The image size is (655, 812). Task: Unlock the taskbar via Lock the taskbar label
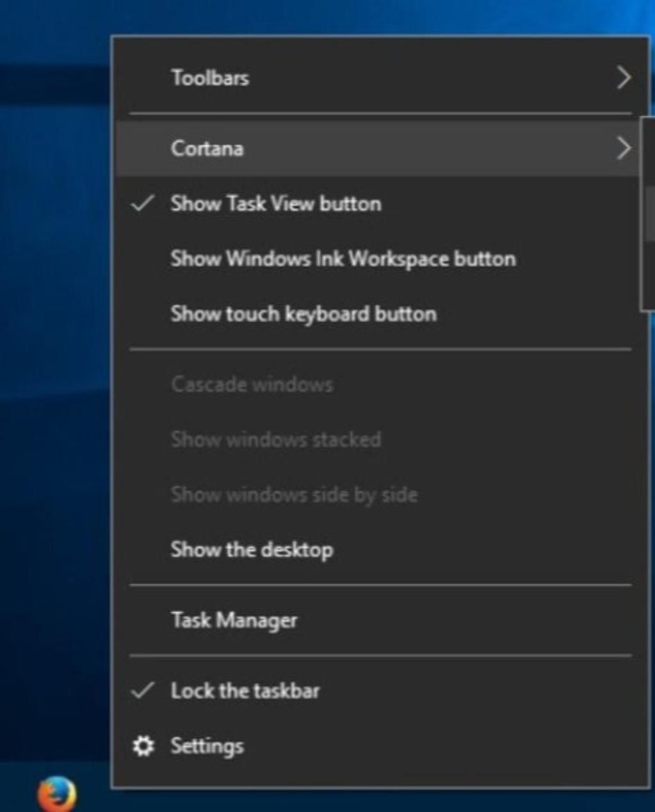245,691
